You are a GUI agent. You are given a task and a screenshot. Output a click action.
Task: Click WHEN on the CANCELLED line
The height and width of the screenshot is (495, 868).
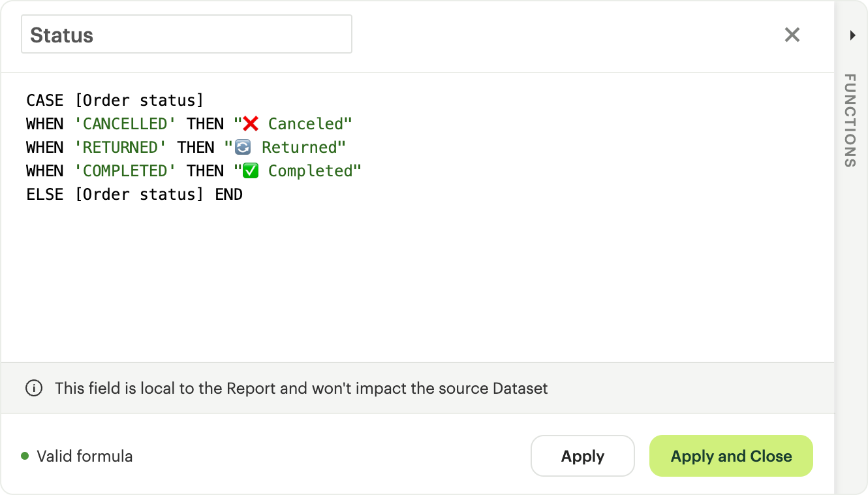click(45, 124)
